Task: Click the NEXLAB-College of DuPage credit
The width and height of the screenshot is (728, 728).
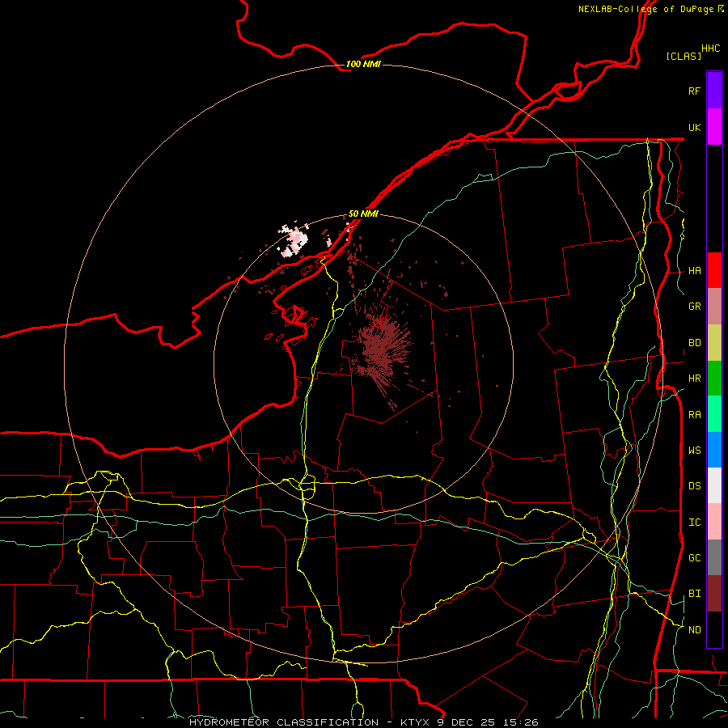Action: click(x=650, y=9)
